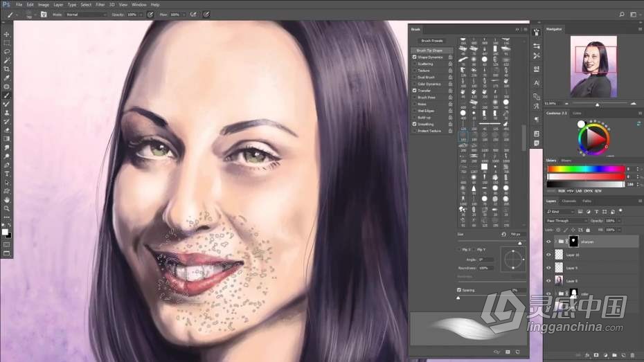Select the Zoom tool
The image size is (644, 362).
[x=7, y=208]
